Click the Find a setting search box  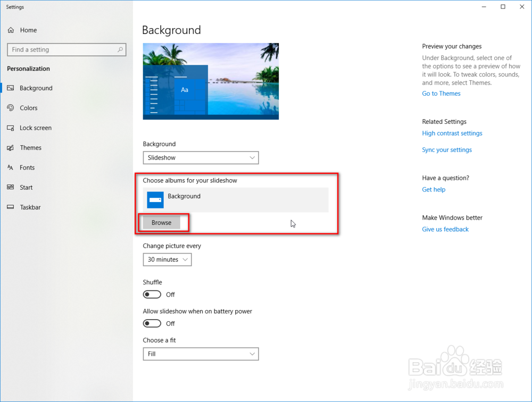point(66,49)
